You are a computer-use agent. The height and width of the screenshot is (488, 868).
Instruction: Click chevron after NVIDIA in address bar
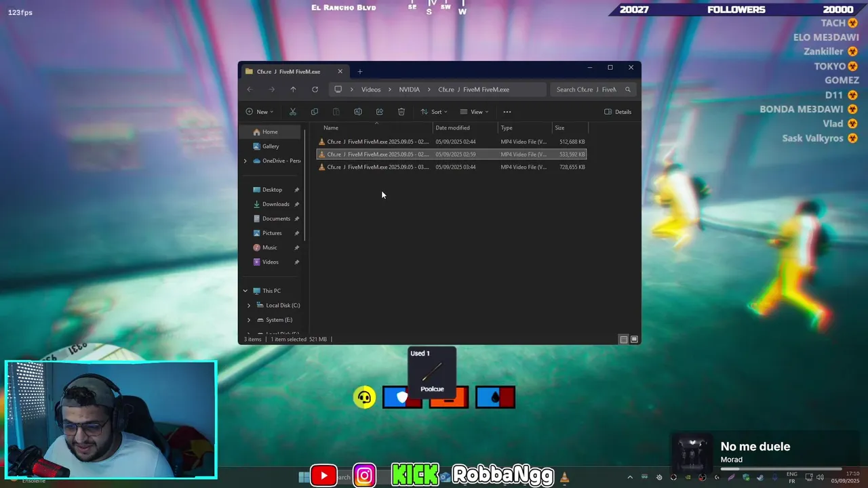click(430, 89)
